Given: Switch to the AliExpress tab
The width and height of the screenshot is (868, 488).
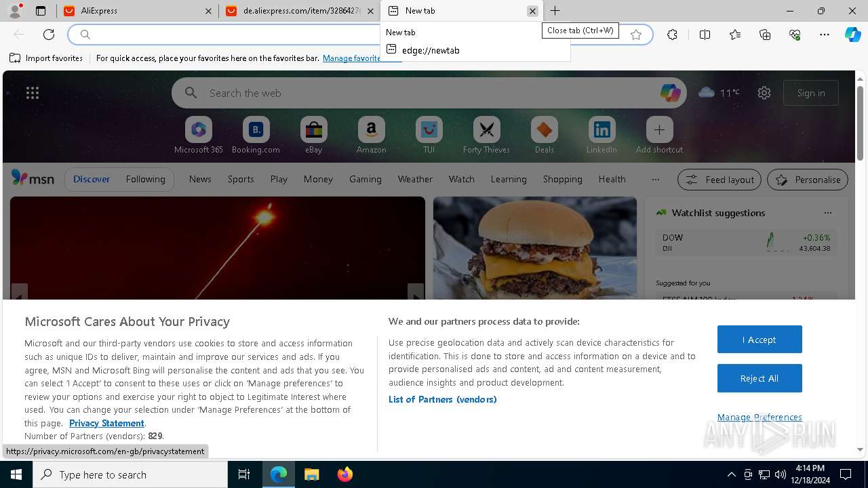Looking at the screenshot, I should coord(138,11).
